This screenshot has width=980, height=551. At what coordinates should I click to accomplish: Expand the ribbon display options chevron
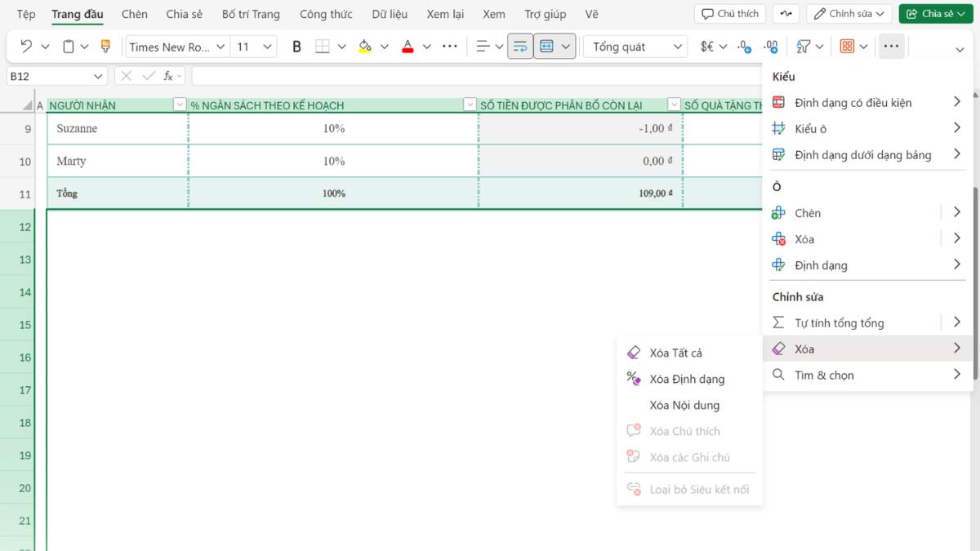click(x=960, y=50)
